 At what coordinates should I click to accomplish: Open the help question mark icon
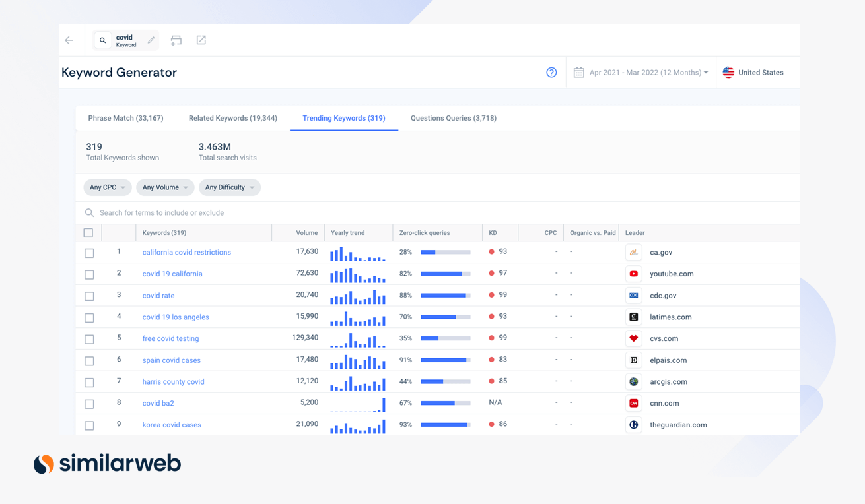pos(551,73)
